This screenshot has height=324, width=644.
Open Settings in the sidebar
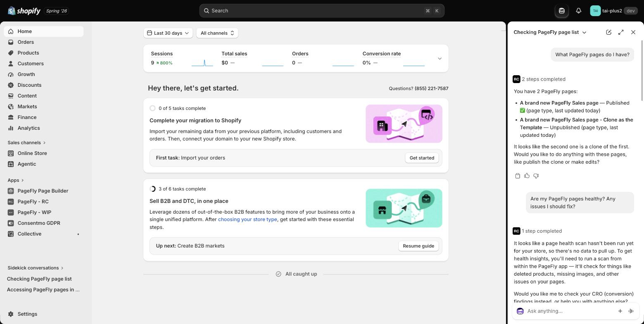[27, 314]
